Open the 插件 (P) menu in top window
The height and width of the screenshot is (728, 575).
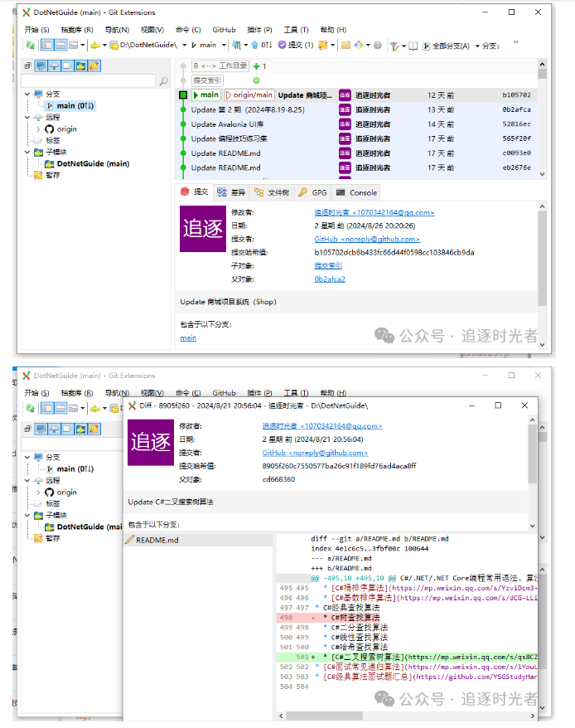point(259,30)
